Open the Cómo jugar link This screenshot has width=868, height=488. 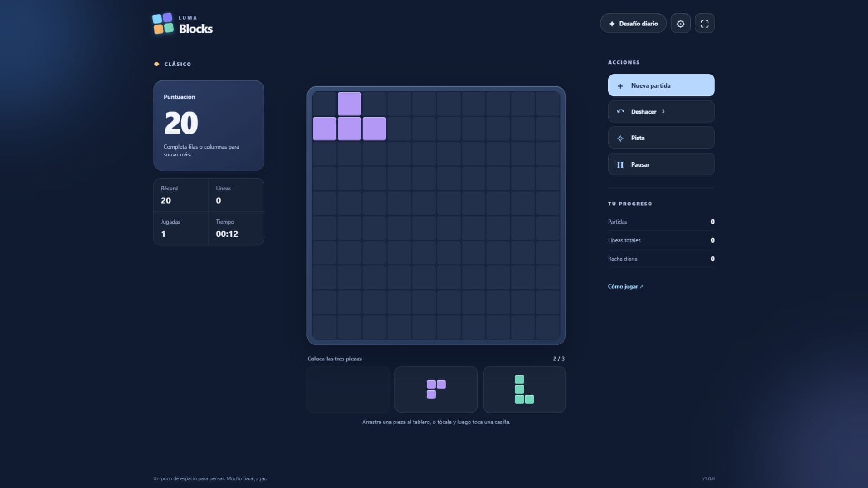[x=625, y=286]
